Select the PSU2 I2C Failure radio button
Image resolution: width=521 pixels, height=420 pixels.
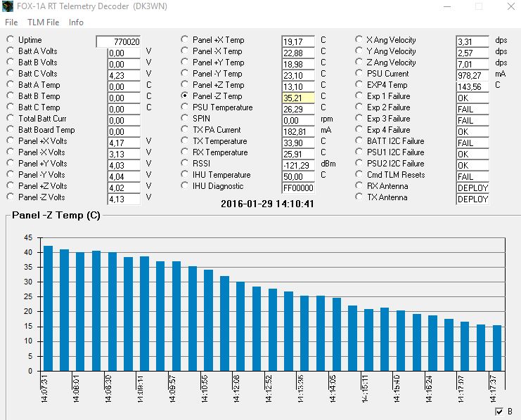click(x=359, y=164)
